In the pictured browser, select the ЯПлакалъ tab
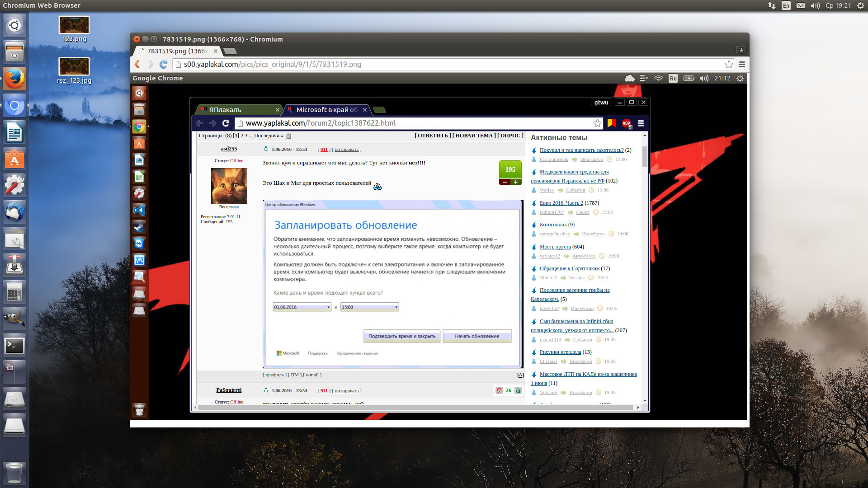The image size is (868, 488). [x=239, y=110]
